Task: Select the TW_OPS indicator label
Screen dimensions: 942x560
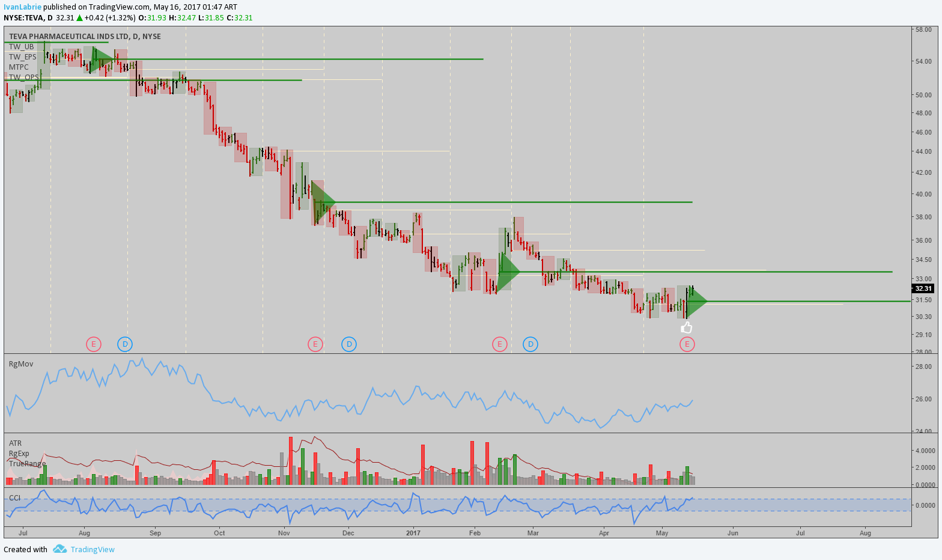Action: 23,78
